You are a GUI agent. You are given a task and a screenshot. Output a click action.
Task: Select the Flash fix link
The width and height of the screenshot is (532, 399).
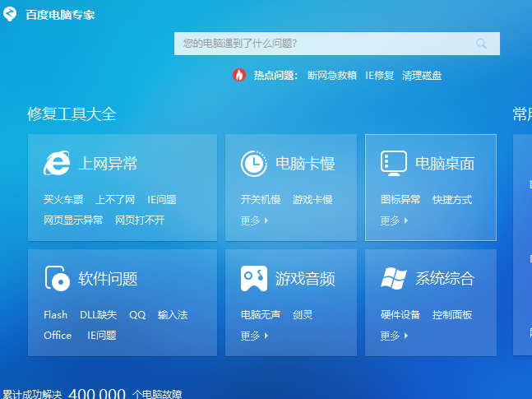(56, 315)
